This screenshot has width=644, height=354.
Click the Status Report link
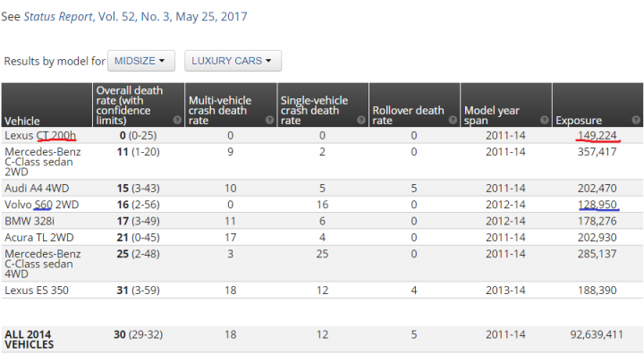58,16
